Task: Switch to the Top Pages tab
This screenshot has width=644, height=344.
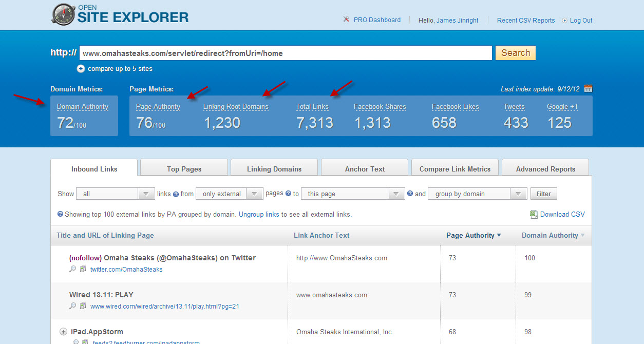Action: tap(184, 168)
